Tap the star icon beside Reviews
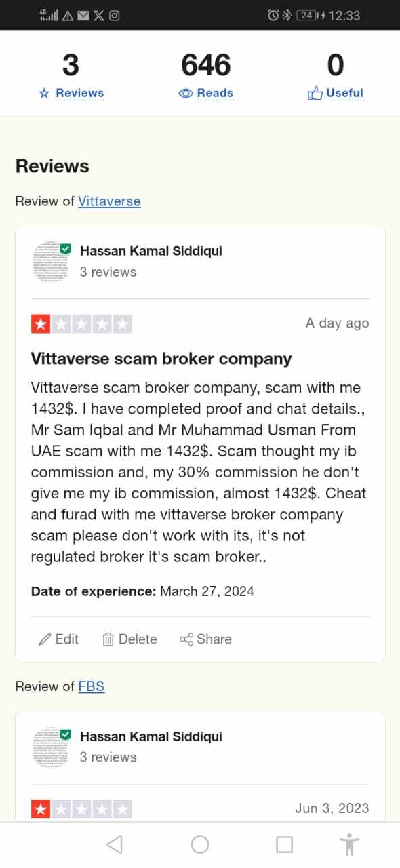The image size is (400, 868). point(45,94)
